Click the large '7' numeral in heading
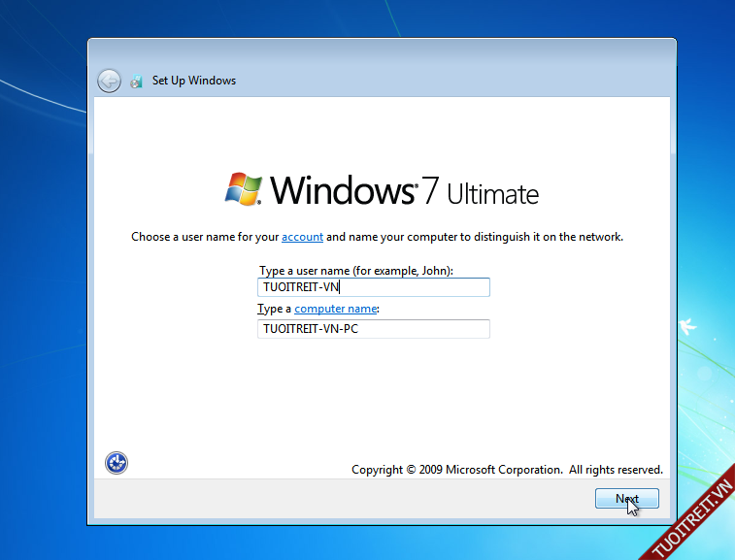 pos(430,190)
